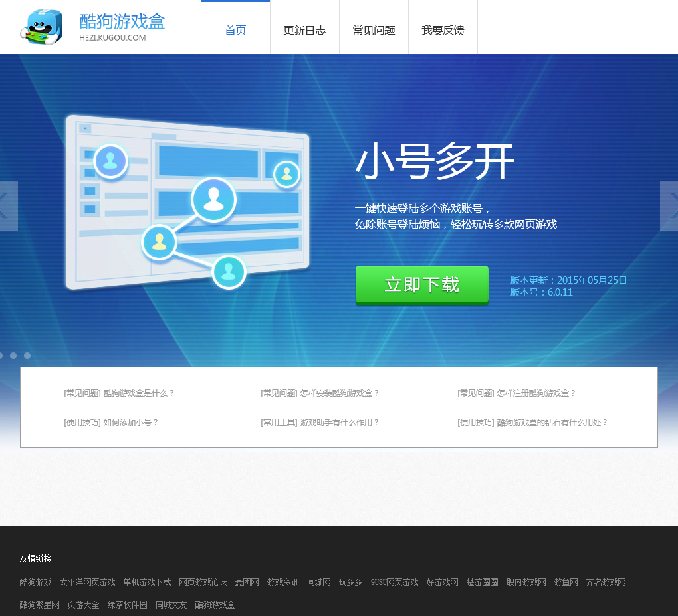Click the previous slide arrow on banner
Viewport: 678px width, 616px height.
(x=8, y=206)
